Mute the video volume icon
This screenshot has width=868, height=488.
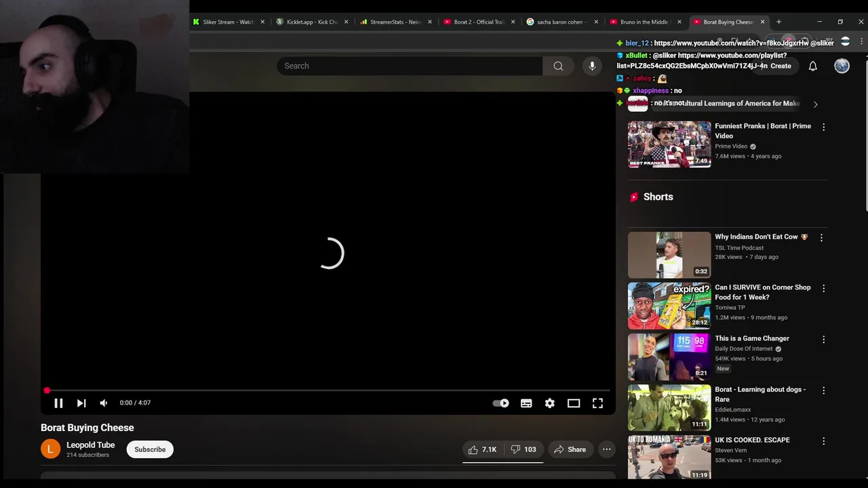[x=104, y=403]
